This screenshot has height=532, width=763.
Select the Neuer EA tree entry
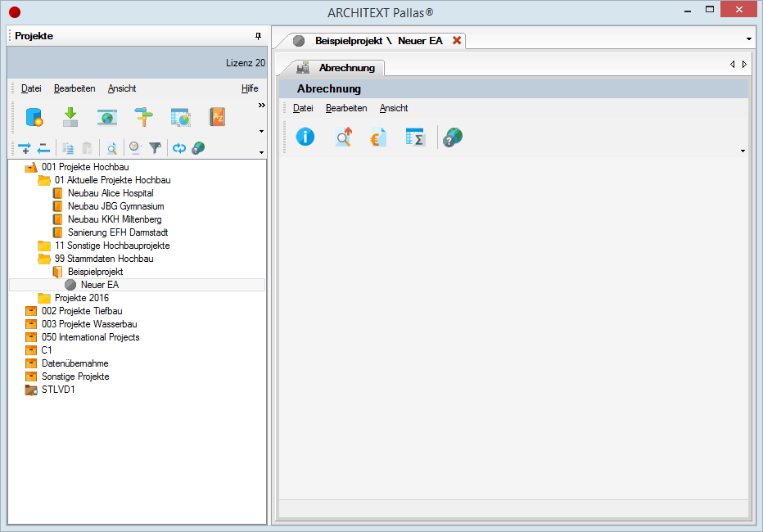point(100,285)
